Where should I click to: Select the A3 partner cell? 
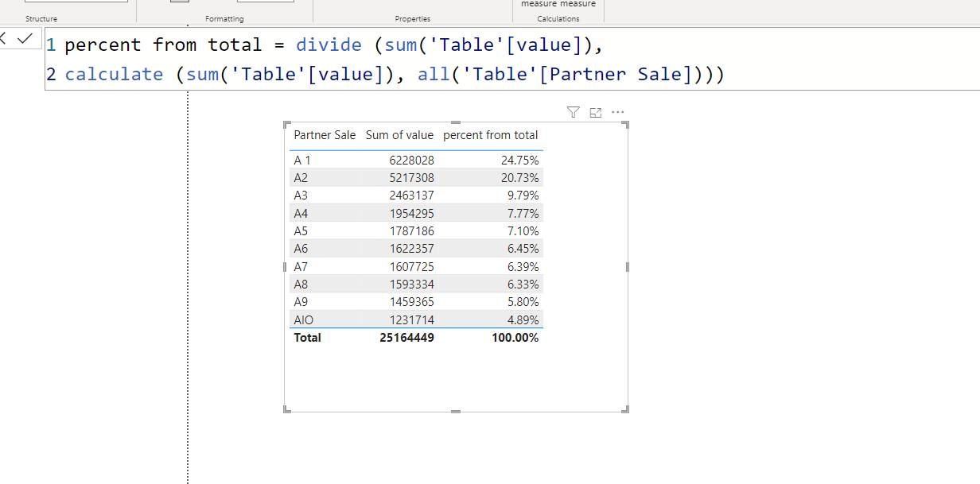click(301, 196)
